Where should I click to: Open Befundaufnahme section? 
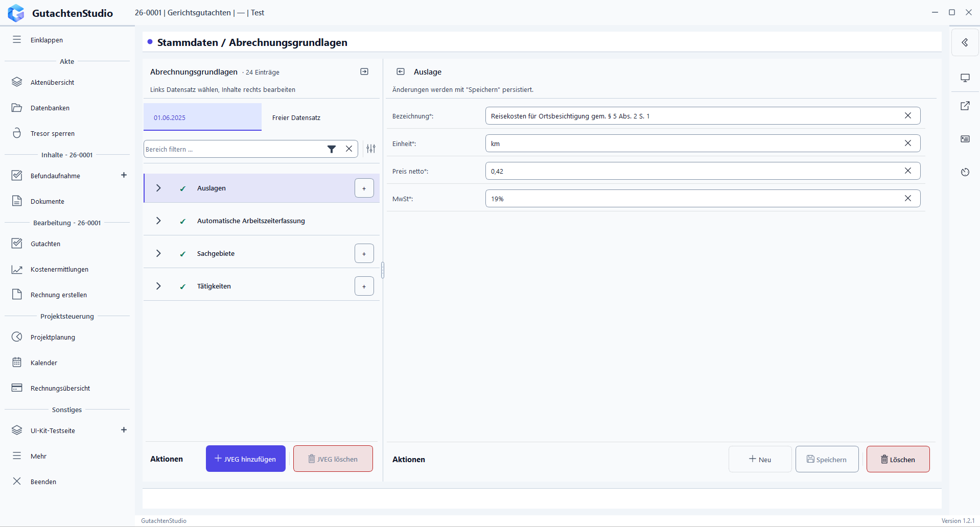(55, 176)
